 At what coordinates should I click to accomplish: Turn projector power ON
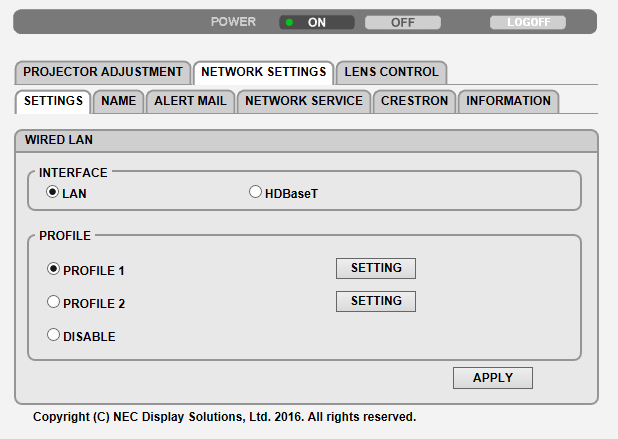pos(316,22)
